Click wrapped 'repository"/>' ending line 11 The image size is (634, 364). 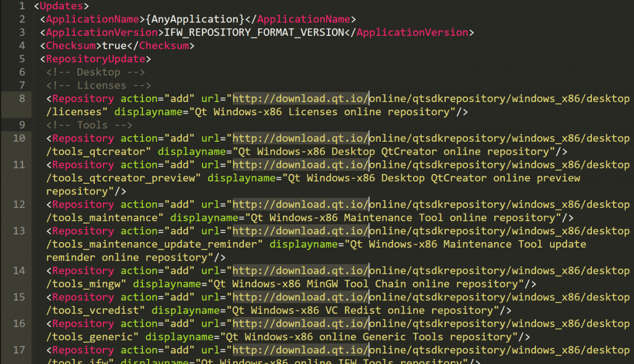coord(86,191)
